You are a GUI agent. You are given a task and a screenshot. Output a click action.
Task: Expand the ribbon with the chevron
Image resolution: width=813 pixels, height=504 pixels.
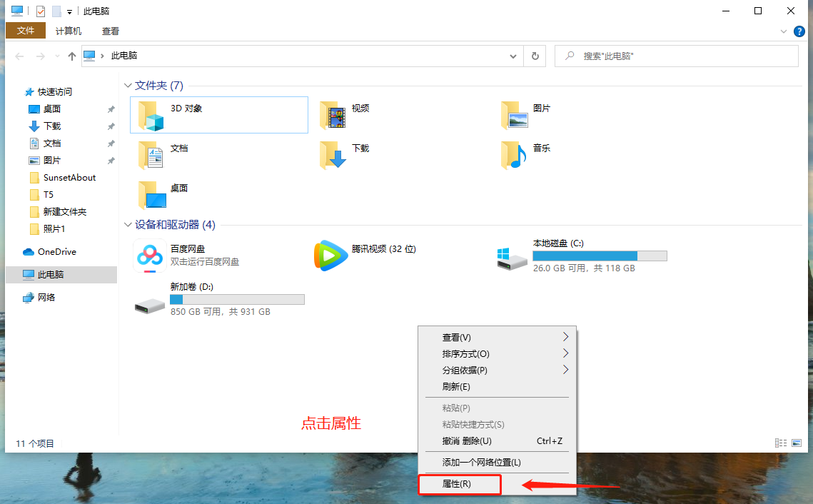784,31
